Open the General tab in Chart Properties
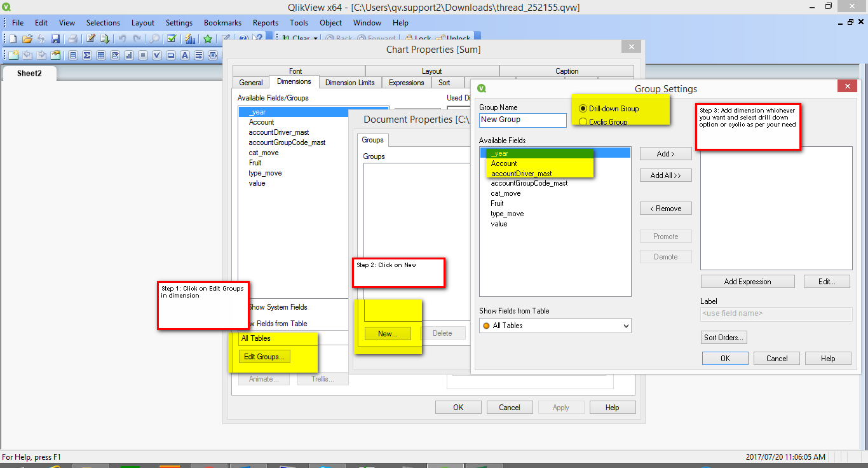Image resolution: width=868 pixels, height=468 pixels. (x=251, y=83)
